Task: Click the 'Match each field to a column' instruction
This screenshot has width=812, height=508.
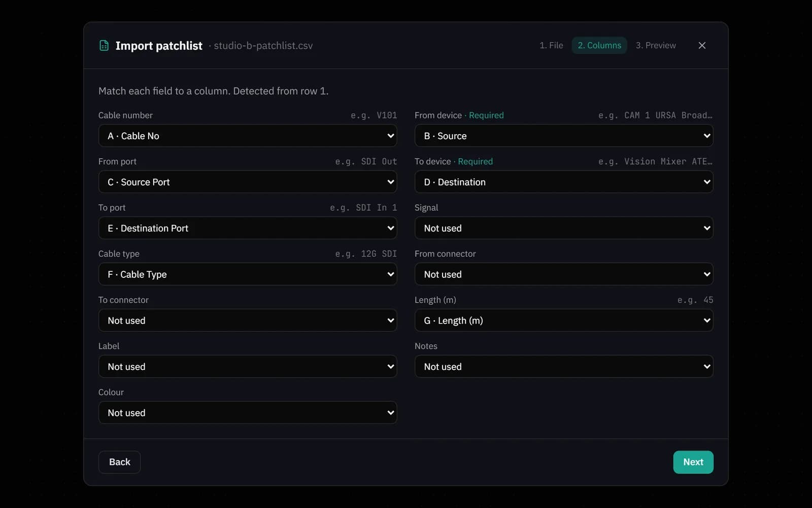Action: 213,91
